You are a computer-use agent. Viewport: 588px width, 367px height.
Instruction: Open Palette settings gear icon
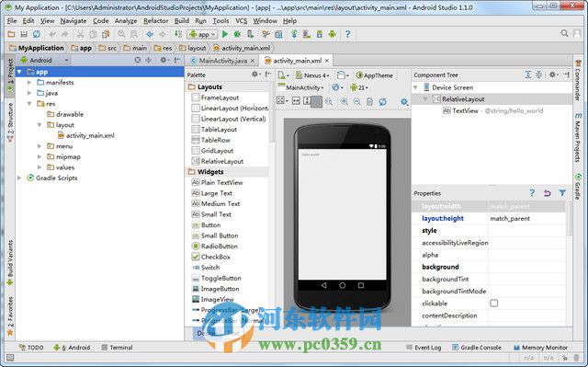[x=255, y=75]
